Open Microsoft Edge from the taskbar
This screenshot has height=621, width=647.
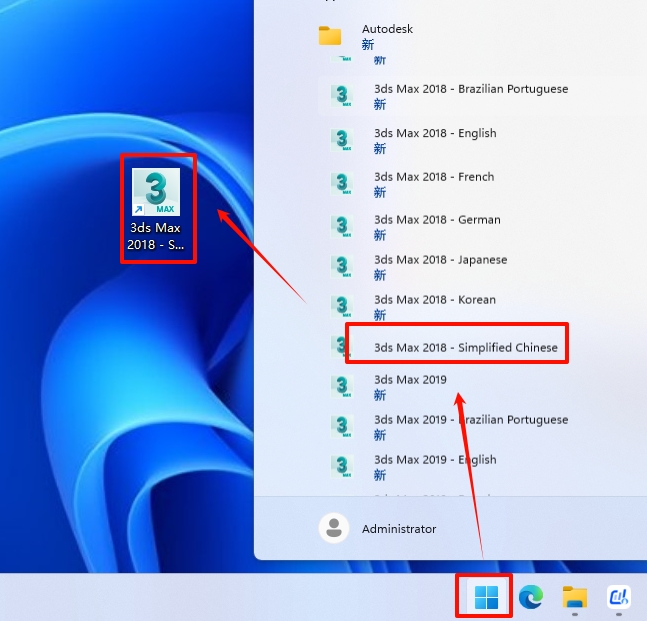point(530,598)
